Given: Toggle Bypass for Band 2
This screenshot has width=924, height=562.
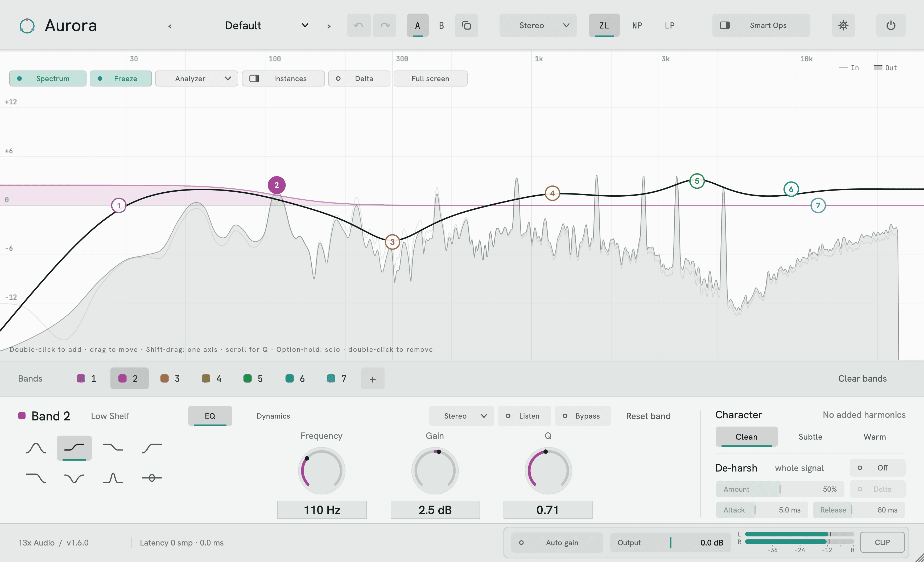Looking at the screenshot, I should (x=582, y=416).
